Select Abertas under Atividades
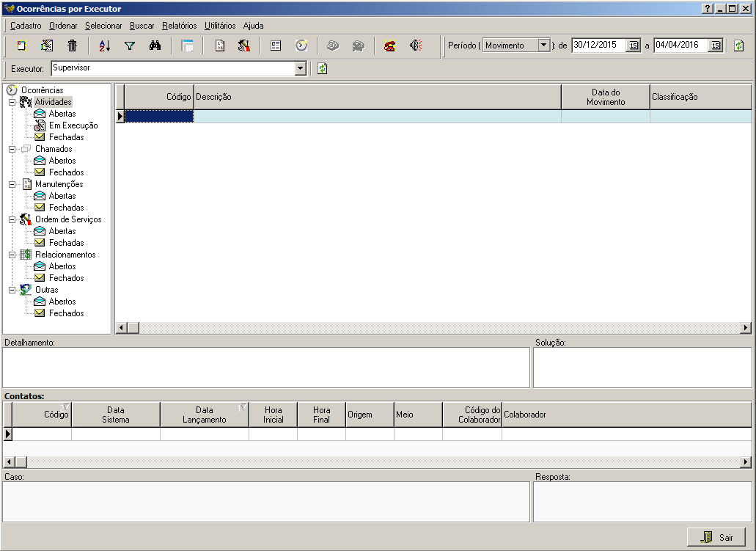 tap(62, 114)
